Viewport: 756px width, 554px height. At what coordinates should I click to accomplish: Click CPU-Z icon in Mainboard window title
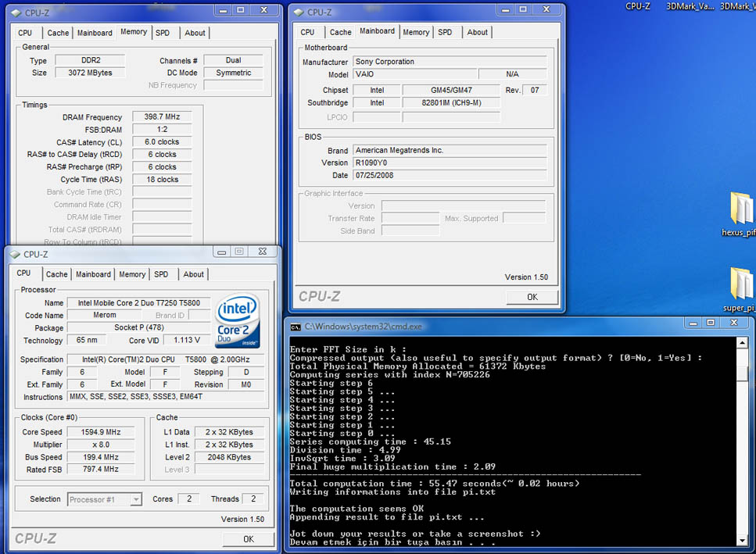(299, 12)
